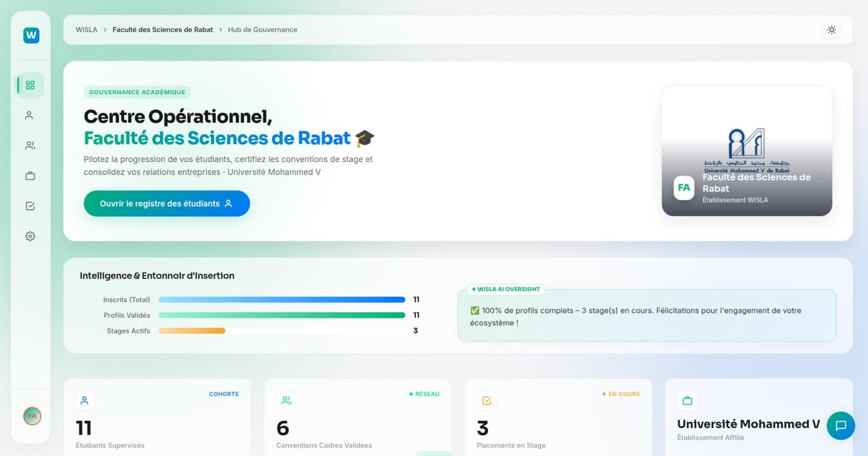Screen dimensions: 868x456
Task: Open the single user icon in sidebar
Action: pos(30,115)
